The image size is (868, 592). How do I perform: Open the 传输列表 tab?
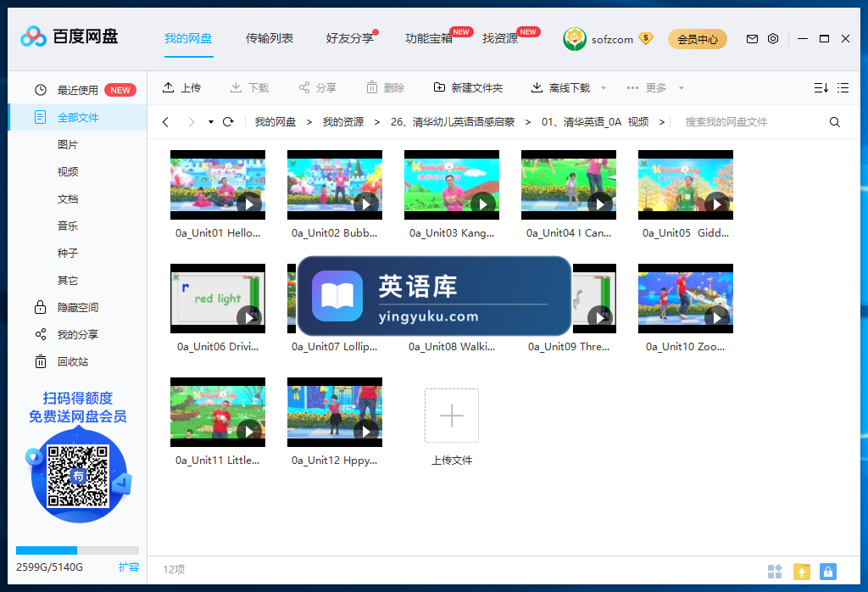pyautogui.click(x=270, y=38)
